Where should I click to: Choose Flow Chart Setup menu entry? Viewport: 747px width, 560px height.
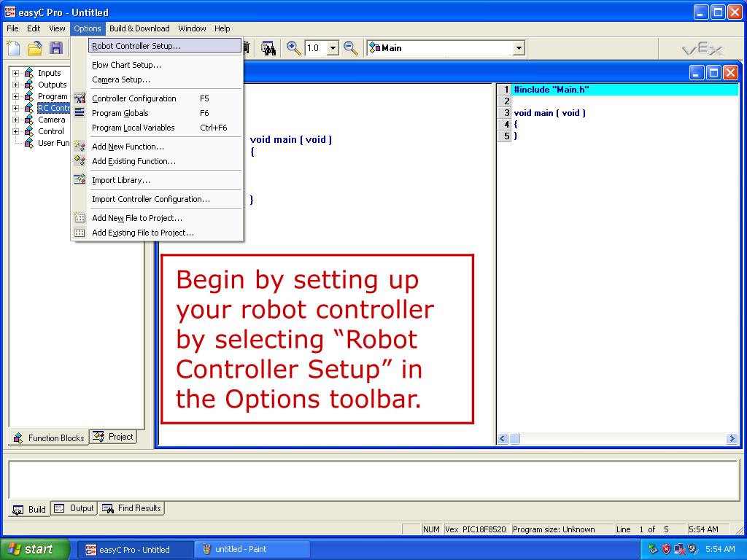pyautogui.click(x=164, y=65)
